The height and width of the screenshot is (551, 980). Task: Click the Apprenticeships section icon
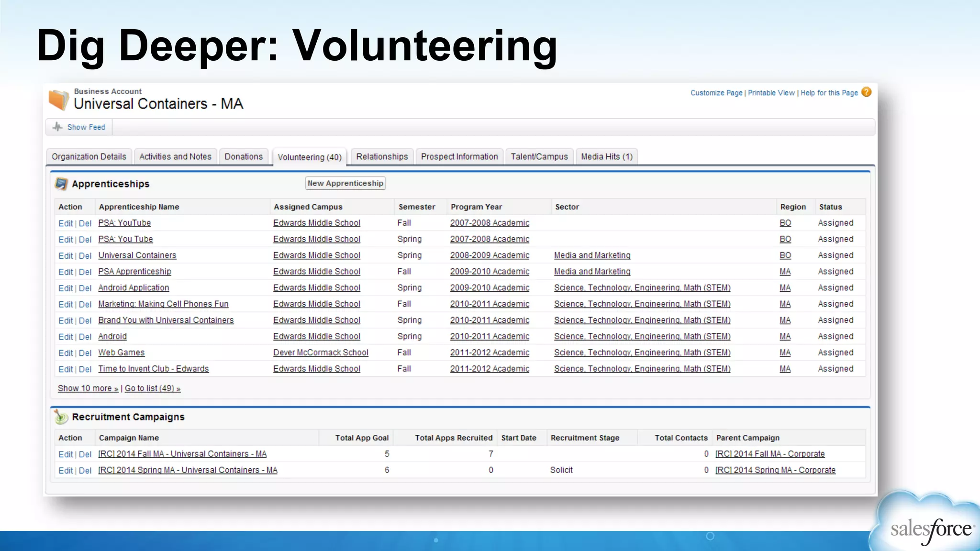click(61, 184)
